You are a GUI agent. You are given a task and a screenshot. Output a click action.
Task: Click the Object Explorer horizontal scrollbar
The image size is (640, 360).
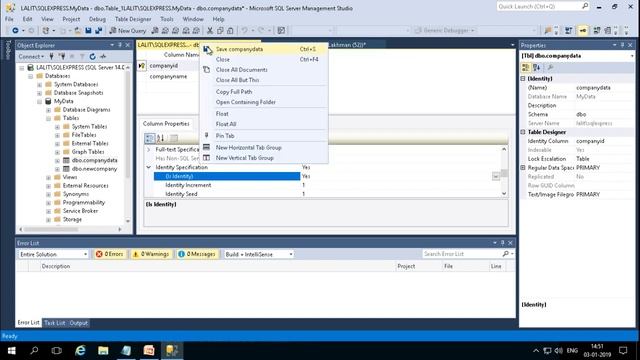click(71, 229)
